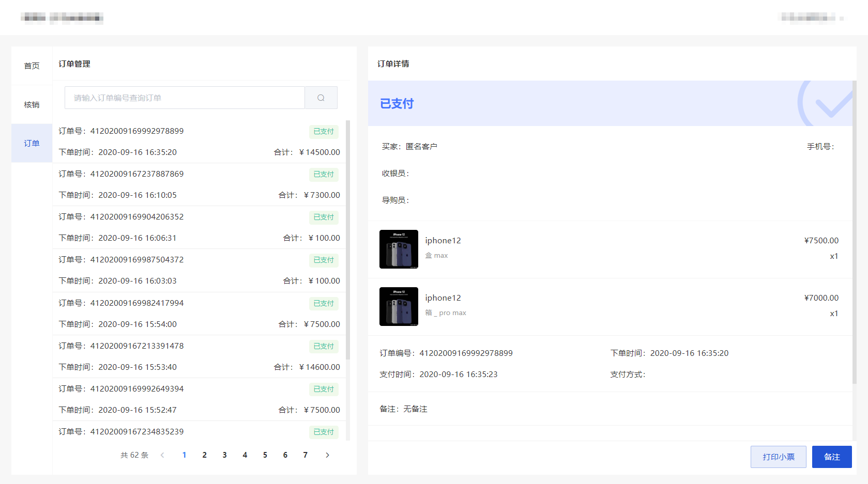The width and height of the screenshot is (868, 484).
Task: Go to next page of orders
Action: click(x=327, y=455)
